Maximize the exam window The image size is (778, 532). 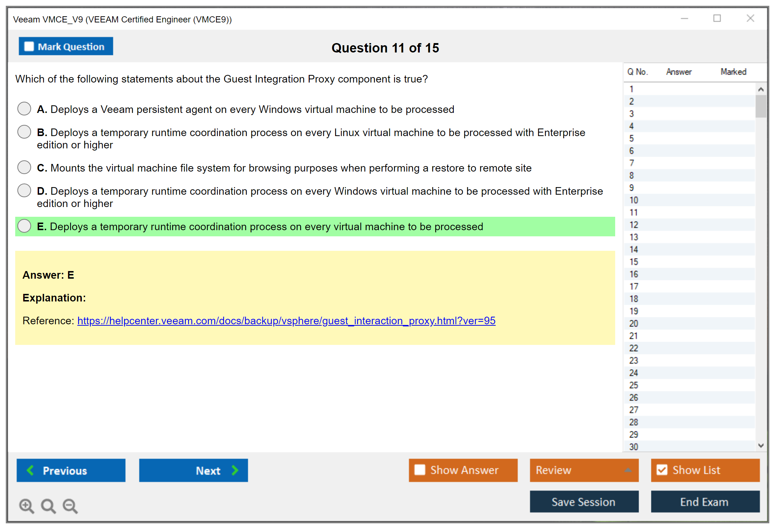(x=717, y=18)
